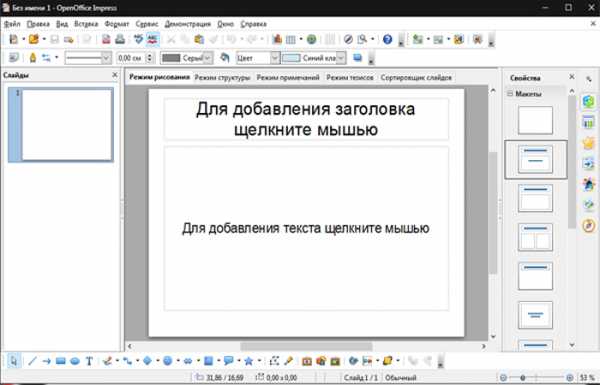This screenshot has height=385, width=600.
Task: Select the Rectangle drawing tool
Action: (x=60, y=361)
